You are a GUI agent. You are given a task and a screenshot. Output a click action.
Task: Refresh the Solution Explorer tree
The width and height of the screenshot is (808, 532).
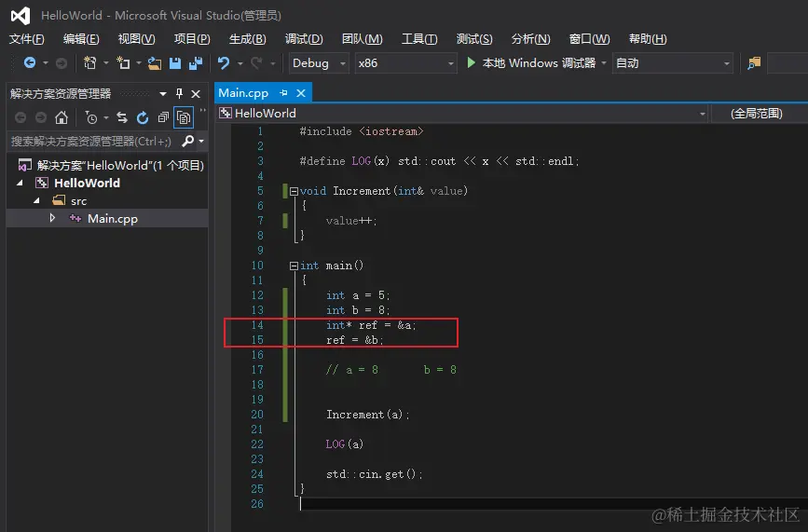pyautogui.click(x=143, y=118)
